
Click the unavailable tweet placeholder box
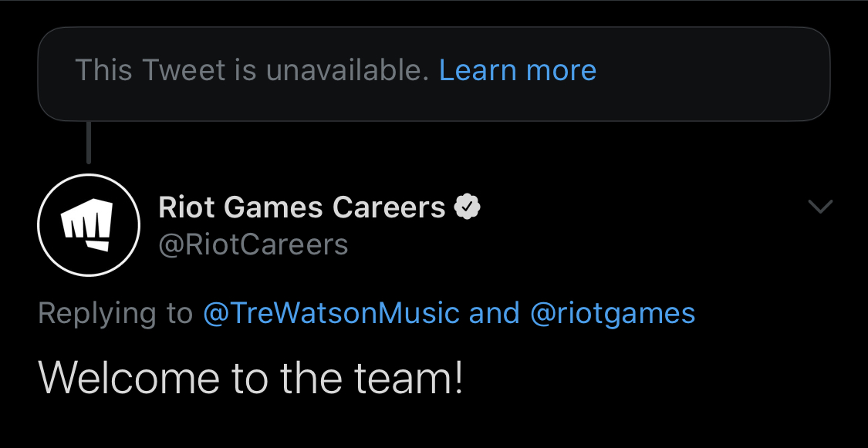click(434, 73)
